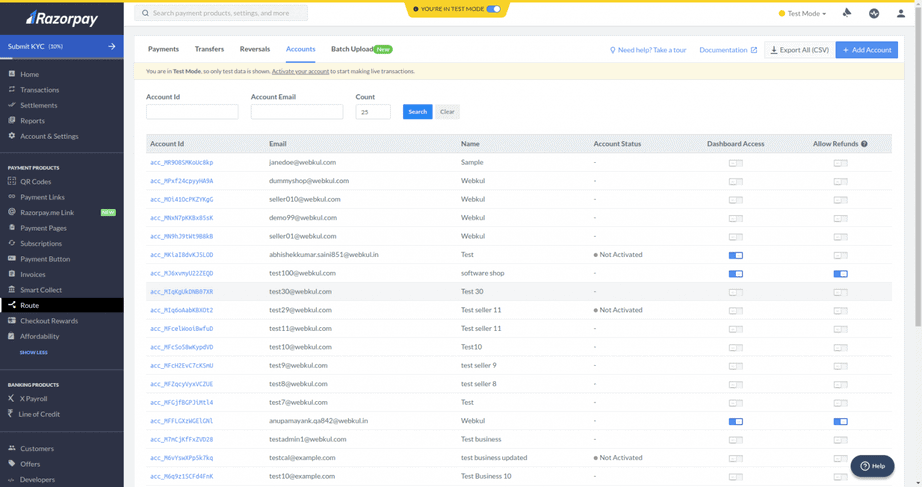Open account acc_MR908SMKoUc8kp link

(x=182, y=162)
